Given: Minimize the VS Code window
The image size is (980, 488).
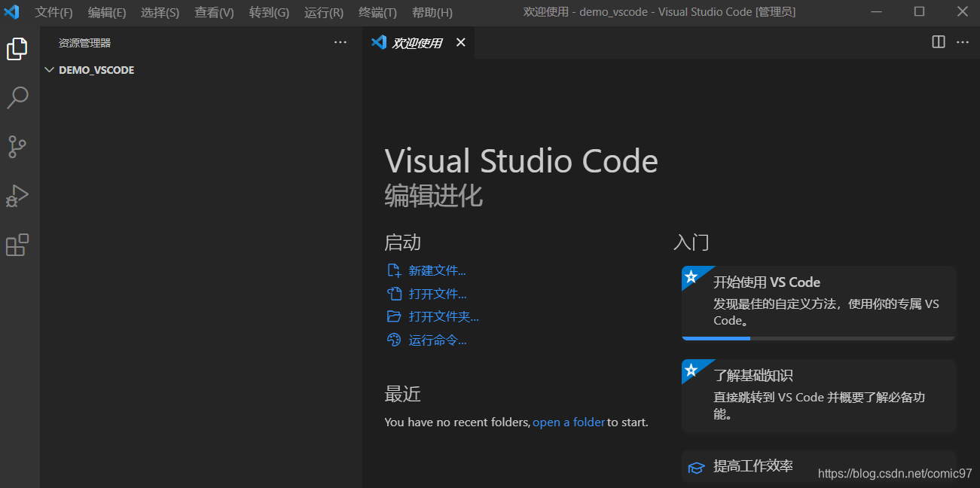Looking at the screenshot, I should 876,11.
